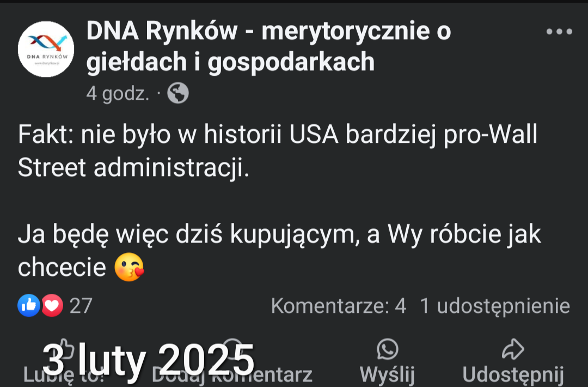Open the three-dot post options menu
The width and height of the screenshot is (588, 387).
point(559,32)
